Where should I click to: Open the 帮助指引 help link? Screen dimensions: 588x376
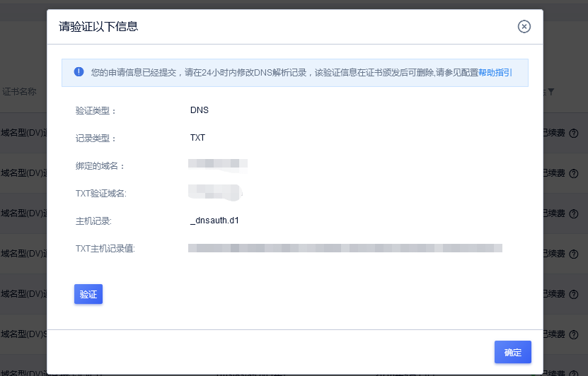point(495,73)
